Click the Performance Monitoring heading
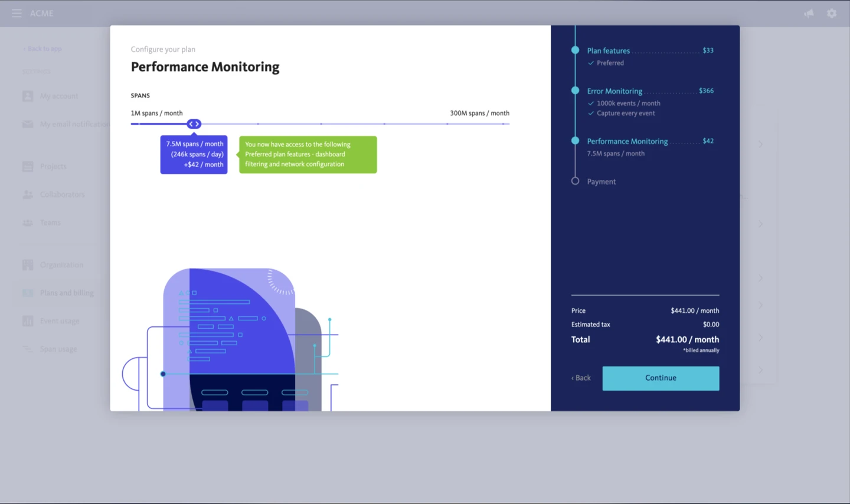This screenshot has width=850, height=504. [x=205, y=67]
